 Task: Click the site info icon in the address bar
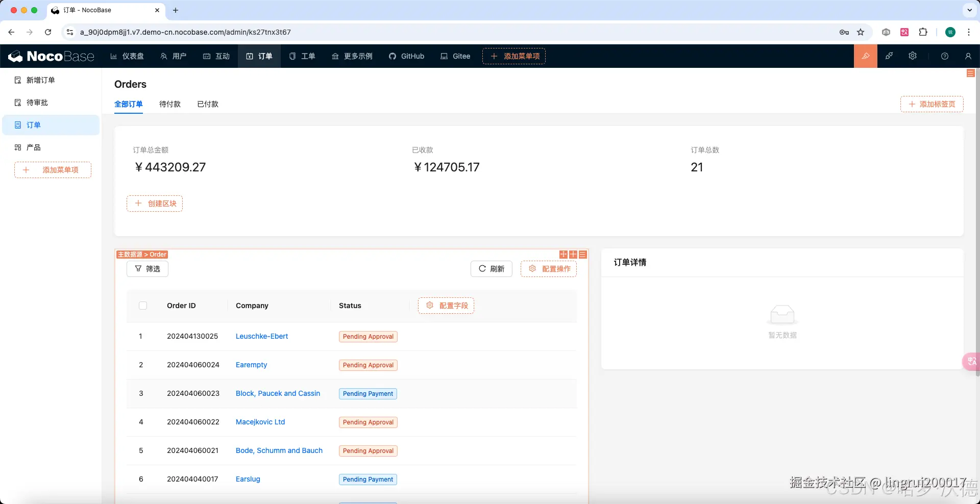[70, 32]
